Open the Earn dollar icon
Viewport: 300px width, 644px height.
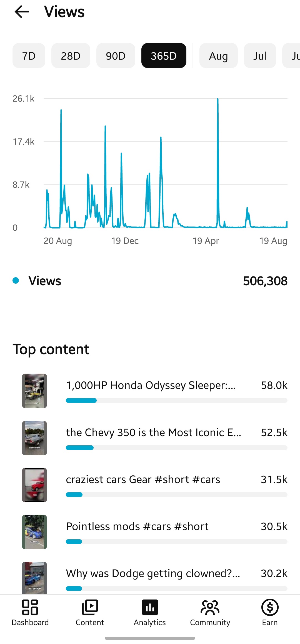tap(270, 607)
